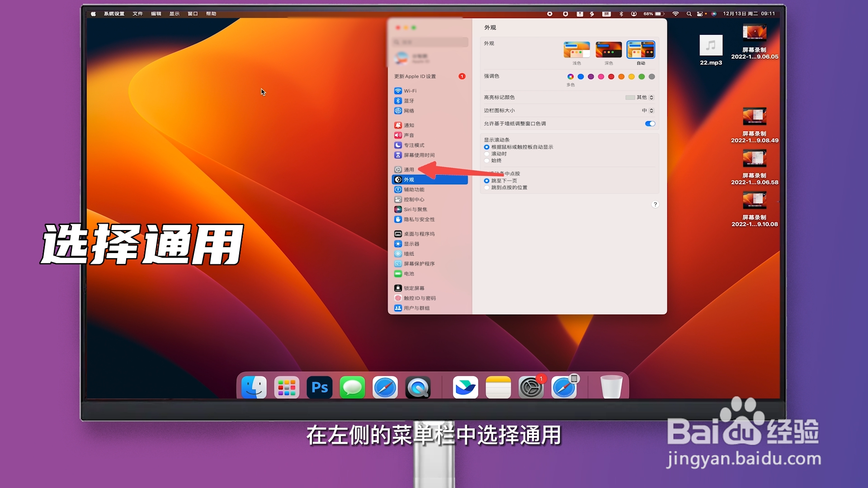Open 显示 menu
This screenshot has width=868, height=488.
(x=175, y=14)
